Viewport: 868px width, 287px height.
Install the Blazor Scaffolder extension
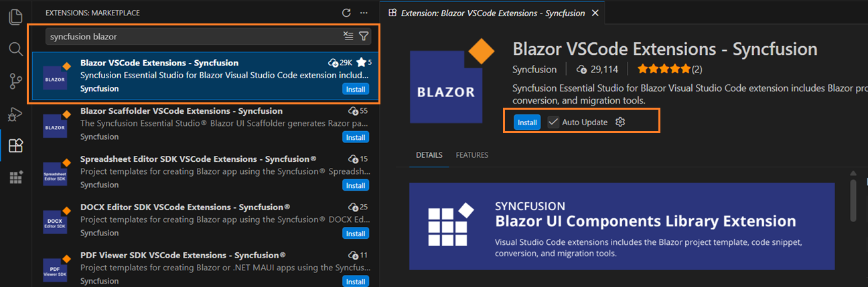click(355, 137)
